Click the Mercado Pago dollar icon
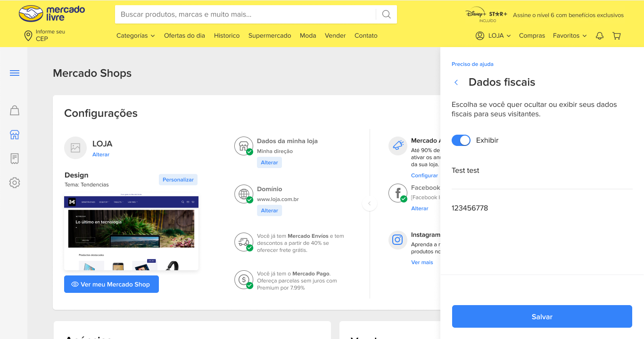This screenshot has height=339, width=644. 244,280
